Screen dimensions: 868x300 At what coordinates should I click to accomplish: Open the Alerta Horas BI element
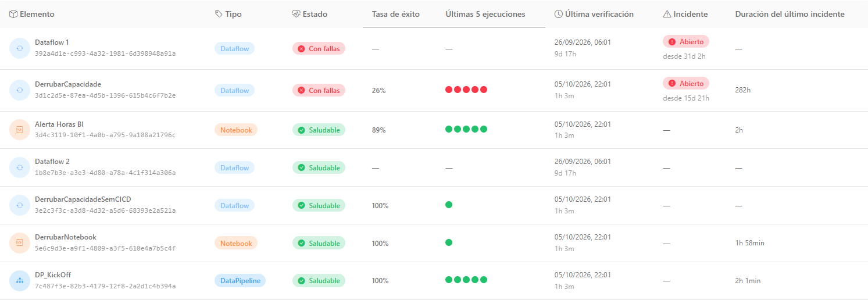pyautogui.click(x=59, y=124)
